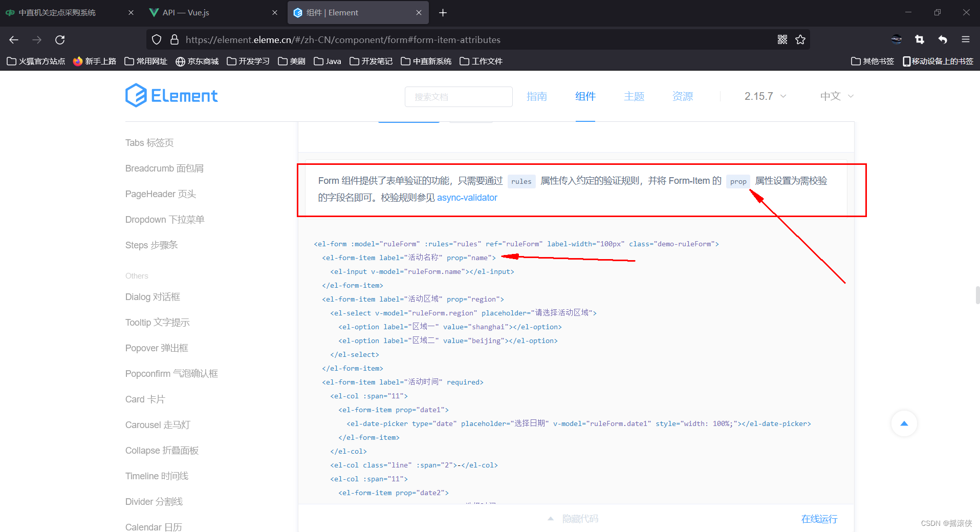Close the 中直机关定点采购系统 tab
Image resolution: width=980 pixels, height=532 pixels.
pyautogui.click(x=131, y=12)
